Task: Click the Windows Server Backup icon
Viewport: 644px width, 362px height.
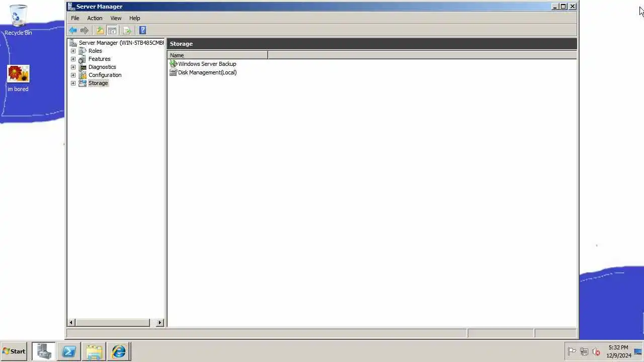Action: click(174, 64)
